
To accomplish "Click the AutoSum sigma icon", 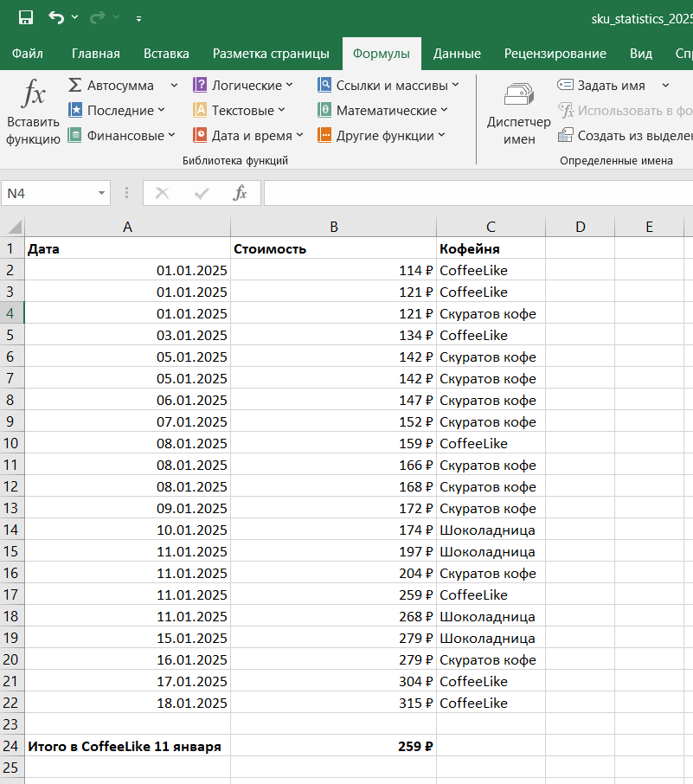I will (75, 85).
